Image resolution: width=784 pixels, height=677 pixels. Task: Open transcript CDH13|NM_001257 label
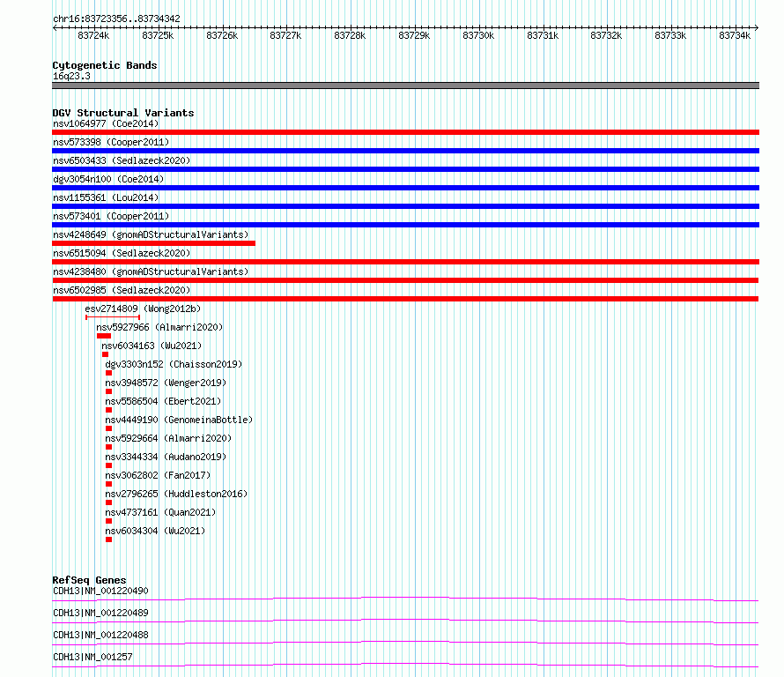92,657
